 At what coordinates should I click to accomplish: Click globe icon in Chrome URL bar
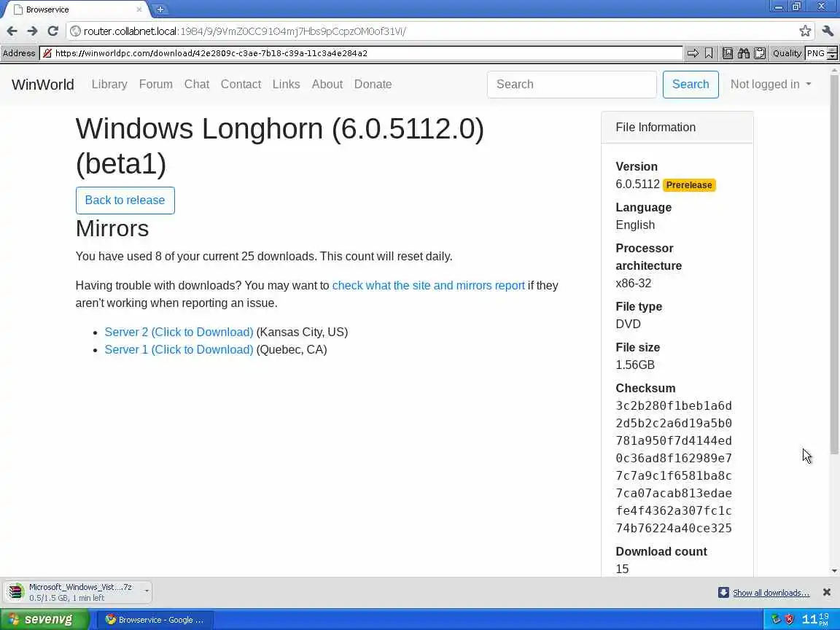[76, 31]
